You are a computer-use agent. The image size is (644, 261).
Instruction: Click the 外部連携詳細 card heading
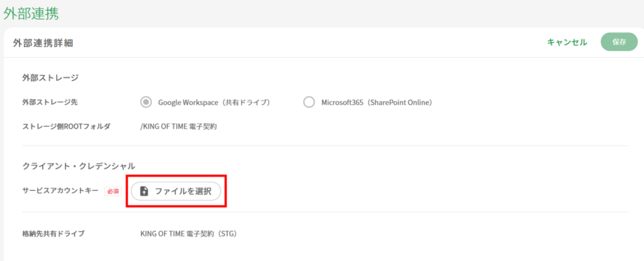[43, 43]
